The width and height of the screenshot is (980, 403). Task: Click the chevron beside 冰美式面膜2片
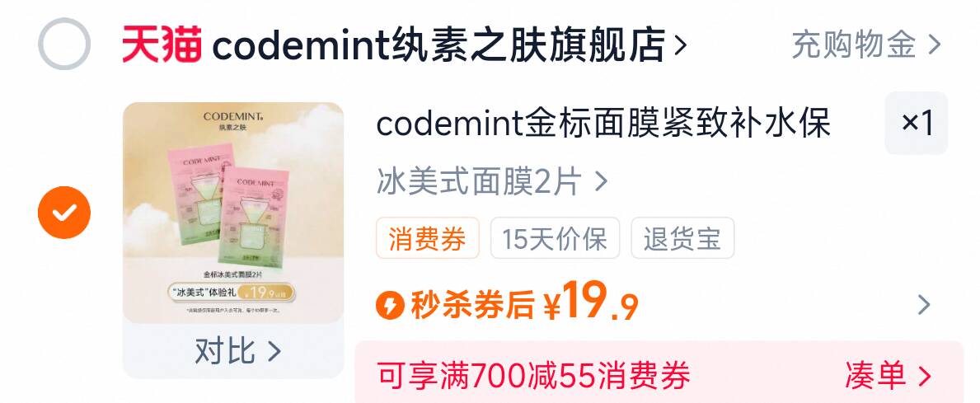coord(600,182)
